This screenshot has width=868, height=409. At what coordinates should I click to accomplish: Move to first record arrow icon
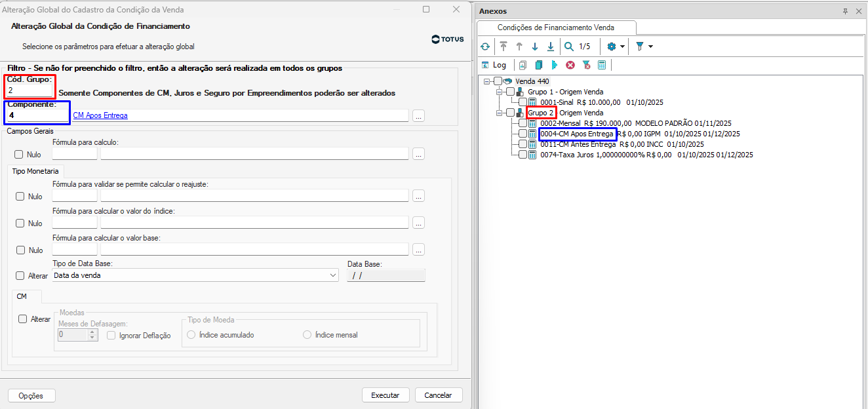pyautogui.click(x=503, y=47)
